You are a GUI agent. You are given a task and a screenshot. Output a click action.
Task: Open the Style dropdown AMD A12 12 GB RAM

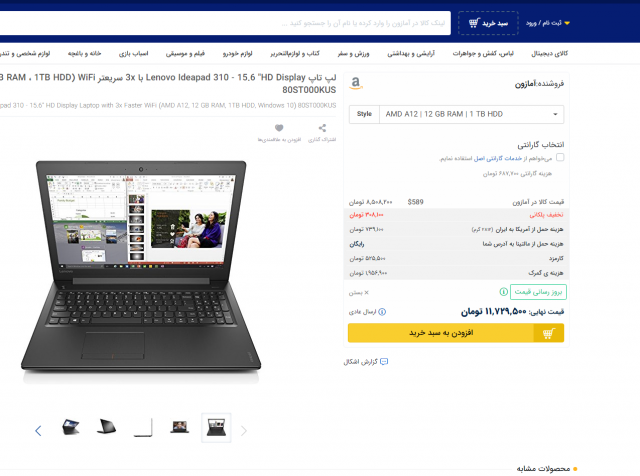coord(456,114)
